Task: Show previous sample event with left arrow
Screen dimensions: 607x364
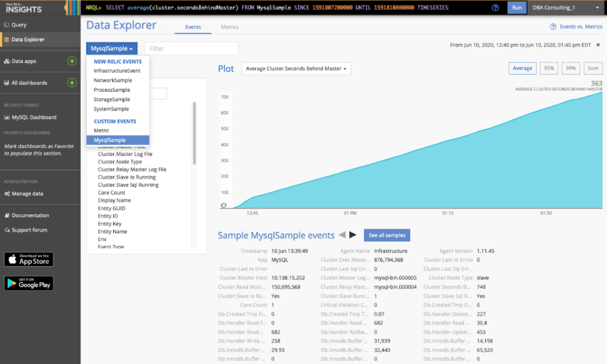Action: pos(342,235)
